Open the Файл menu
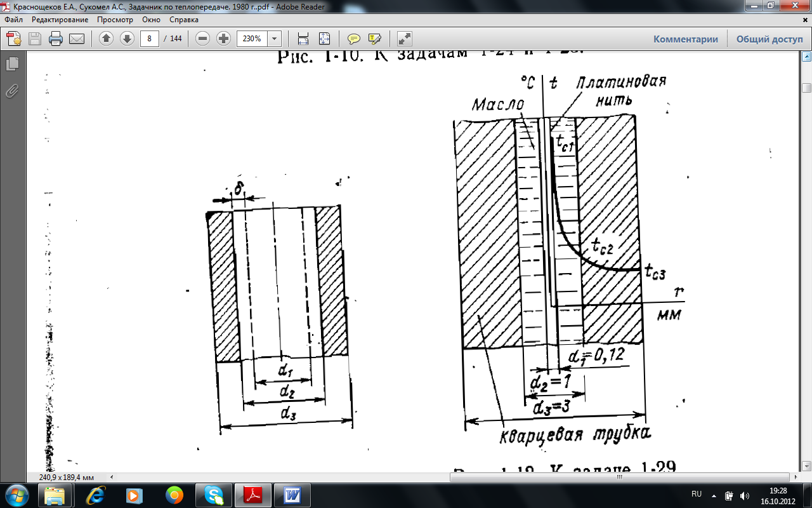This screenshot has height=508, width=812. [x=13, y=20]
